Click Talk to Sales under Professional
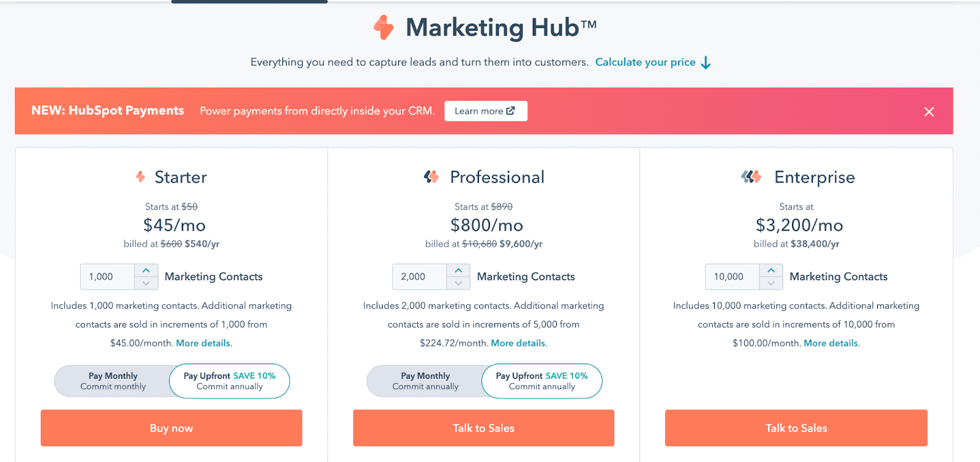This screenshot has height=462, width=980. pos(483,428)
